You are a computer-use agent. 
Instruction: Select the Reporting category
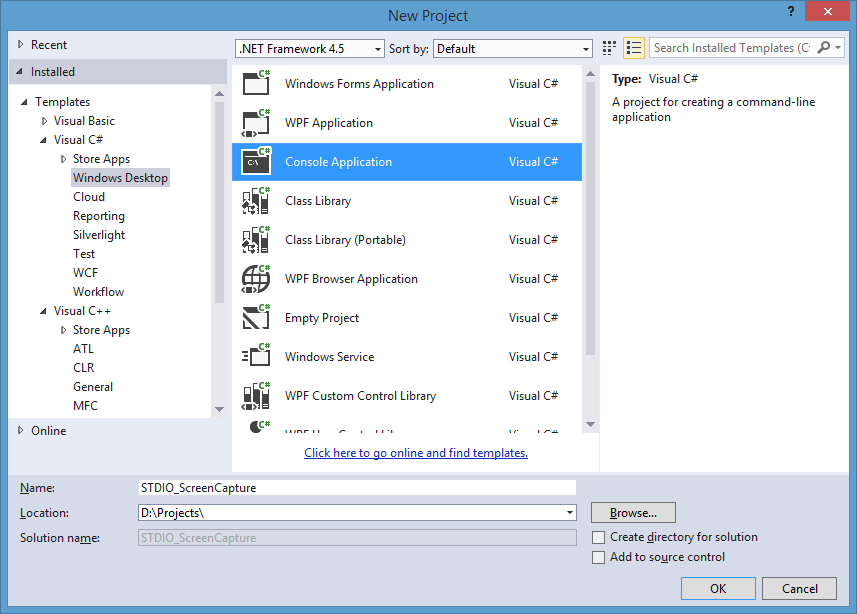pyautogui.click(x=99, y=216)
